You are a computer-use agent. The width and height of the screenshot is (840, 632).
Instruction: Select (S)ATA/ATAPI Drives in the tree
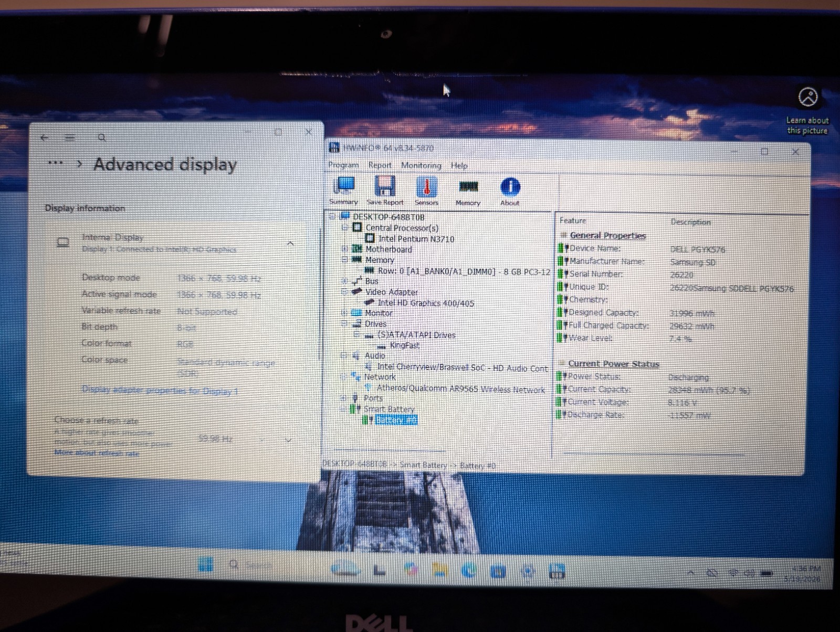point(416,335)
